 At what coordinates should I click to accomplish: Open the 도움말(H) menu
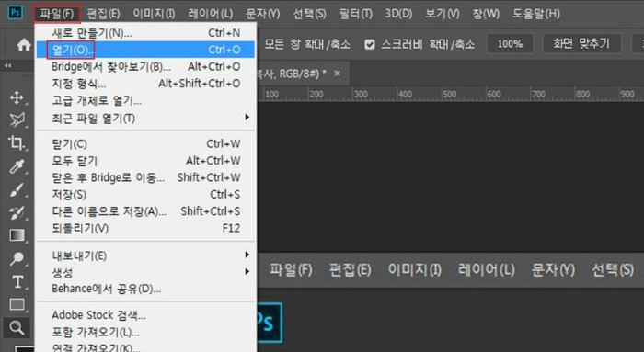point(536,14)
